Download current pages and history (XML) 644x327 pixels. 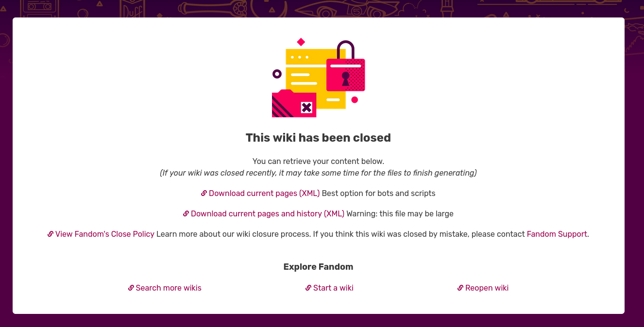click(268, 213)
